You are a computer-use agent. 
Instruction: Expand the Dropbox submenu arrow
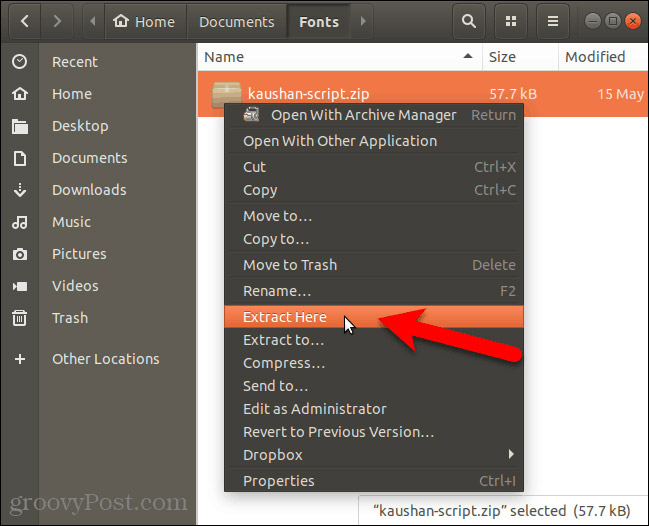(511, 454)
